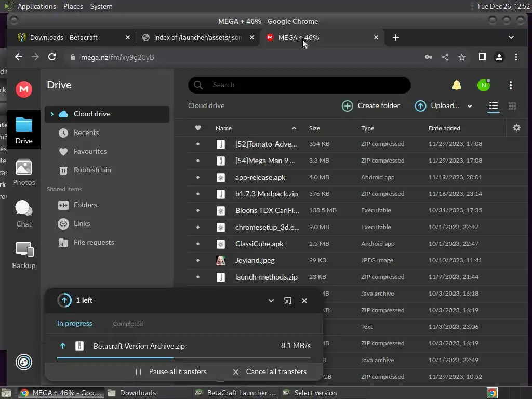Close Downloads - Betacraft tab

tap(128, 37)
